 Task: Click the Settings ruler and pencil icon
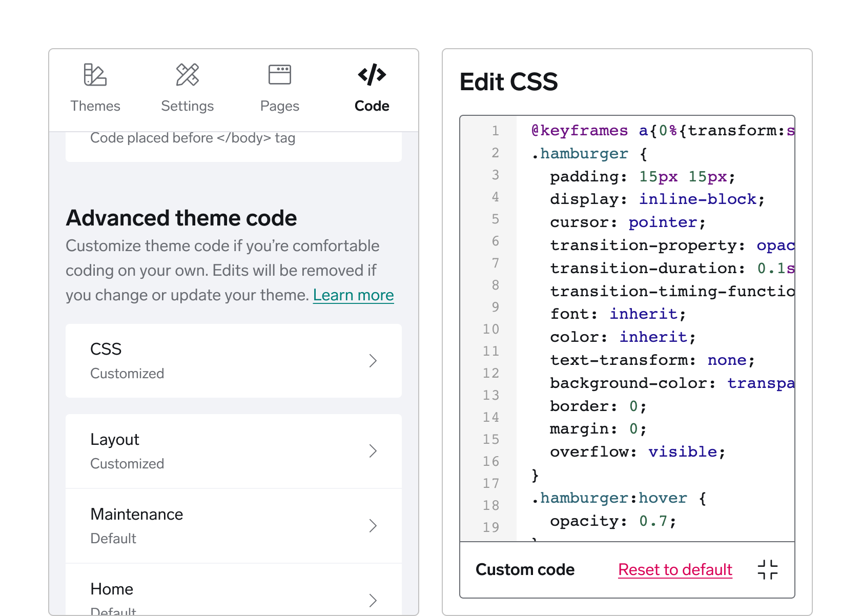[187, 75]
